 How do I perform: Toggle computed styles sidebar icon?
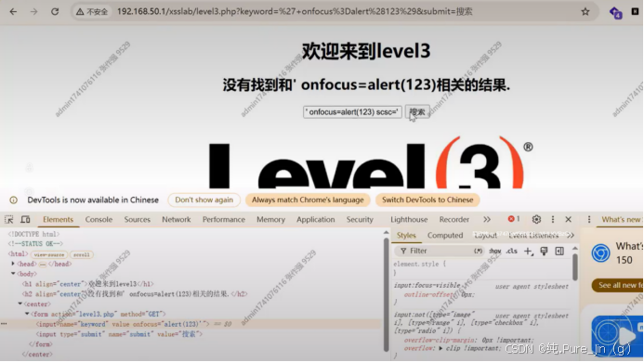pos(559,252)
